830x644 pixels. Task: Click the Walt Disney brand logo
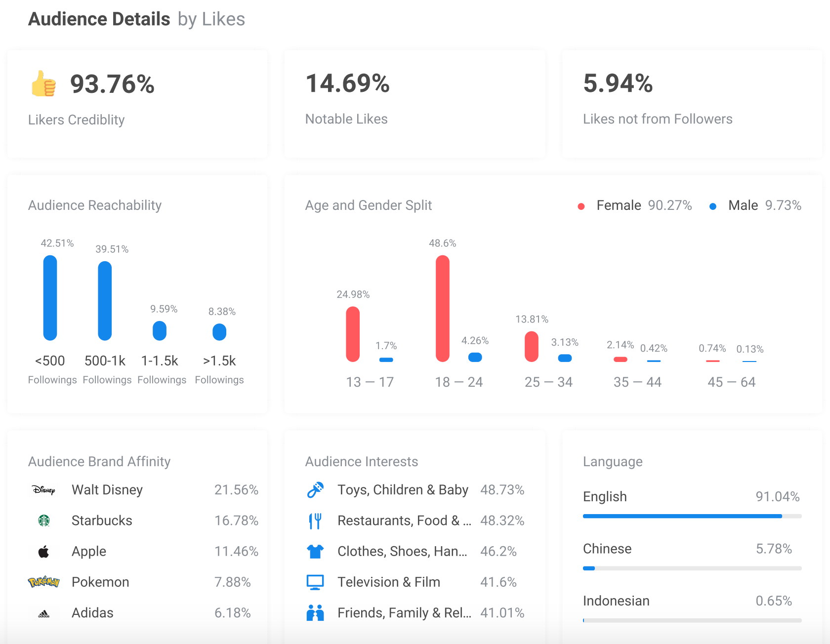(43, 490)
